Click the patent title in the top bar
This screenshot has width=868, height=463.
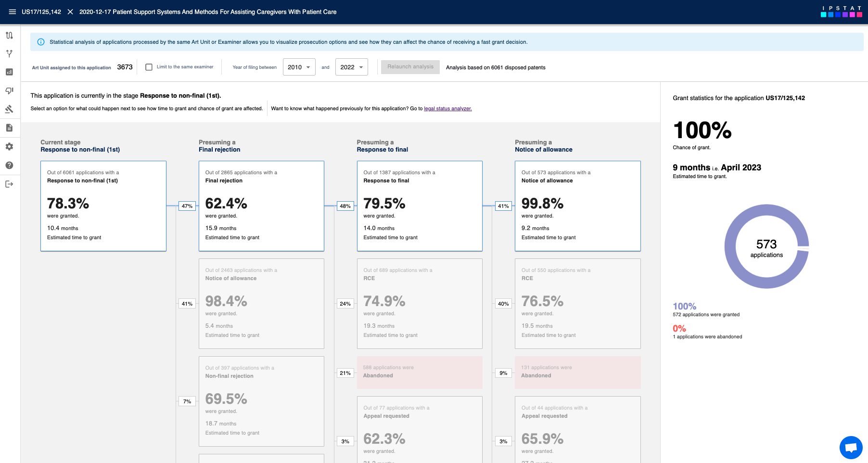point(208,12)
